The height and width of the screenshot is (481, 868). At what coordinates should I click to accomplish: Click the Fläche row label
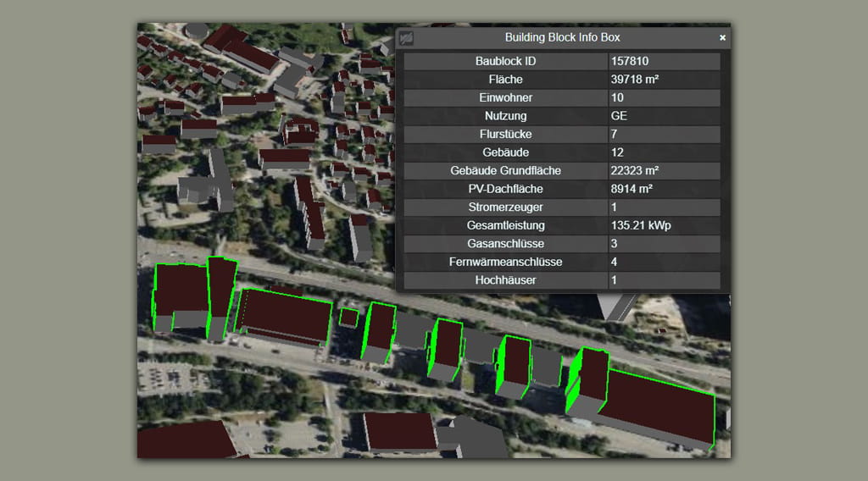click(x=505, y=80)
